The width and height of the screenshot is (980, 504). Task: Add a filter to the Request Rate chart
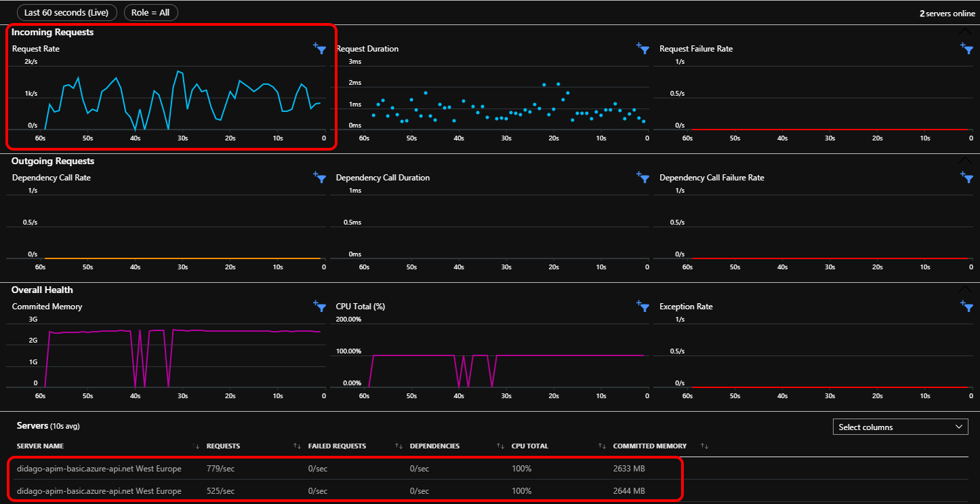coord(319,48)
